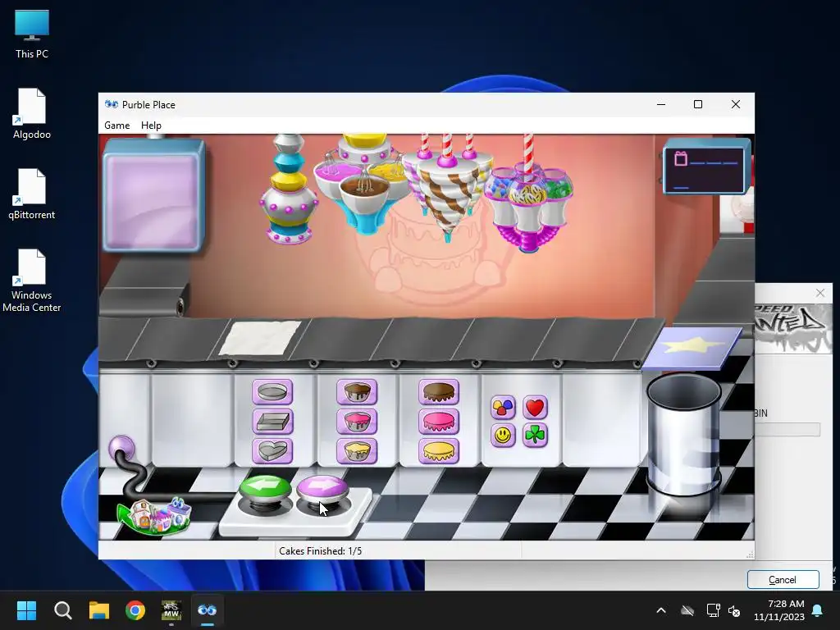
Task: Choose the chocolate batter bowl button
Action: point(357,392)
